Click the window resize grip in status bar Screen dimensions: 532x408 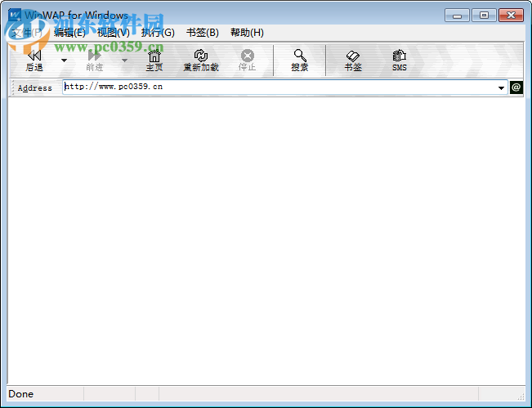[x=521, y=396]
